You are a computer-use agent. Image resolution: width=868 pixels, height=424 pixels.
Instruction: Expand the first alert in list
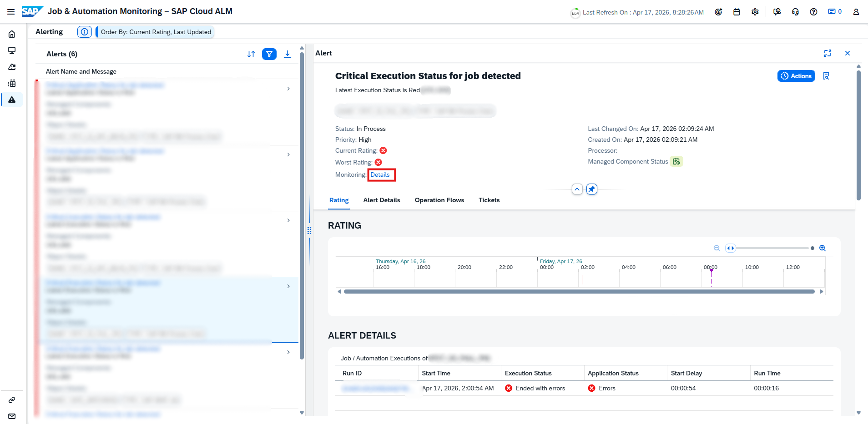[288, 89]
